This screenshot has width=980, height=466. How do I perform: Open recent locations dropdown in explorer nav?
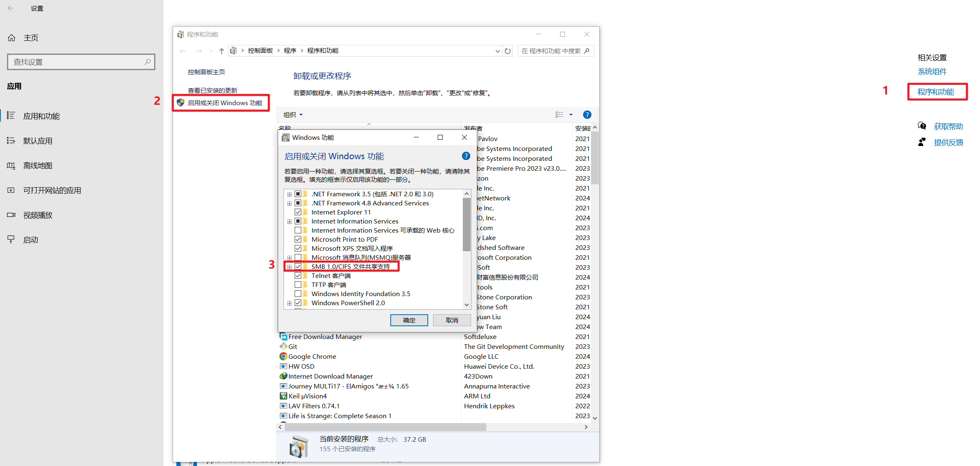(211, 51)
